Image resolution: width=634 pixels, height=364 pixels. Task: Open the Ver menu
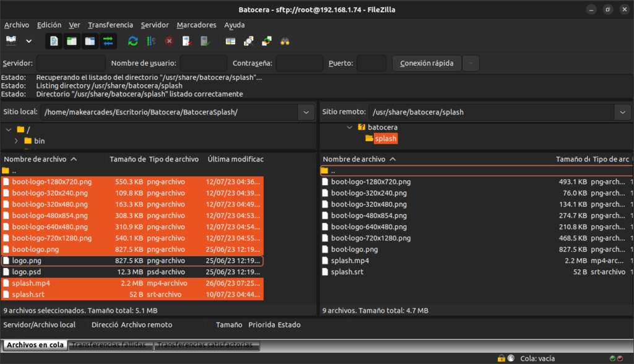tap(74, 25)
